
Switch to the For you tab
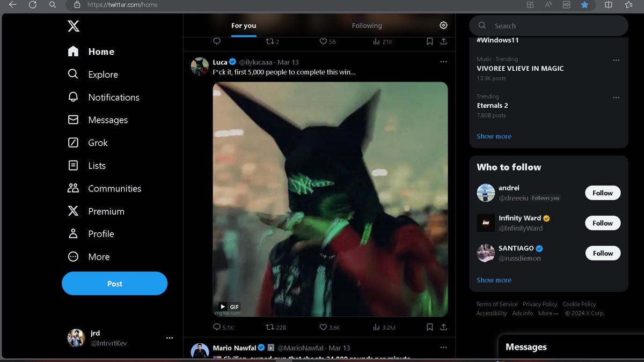coord(244,26)
